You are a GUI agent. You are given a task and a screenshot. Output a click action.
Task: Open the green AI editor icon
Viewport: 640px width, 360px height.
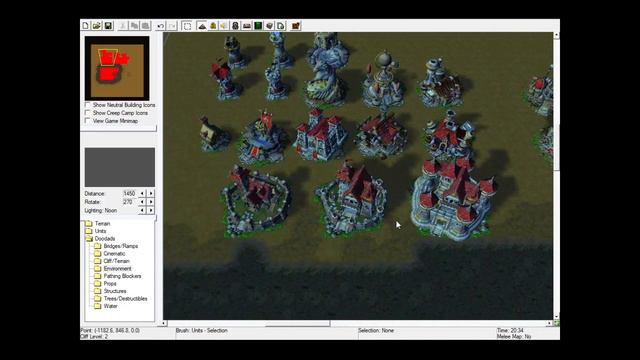258,26
